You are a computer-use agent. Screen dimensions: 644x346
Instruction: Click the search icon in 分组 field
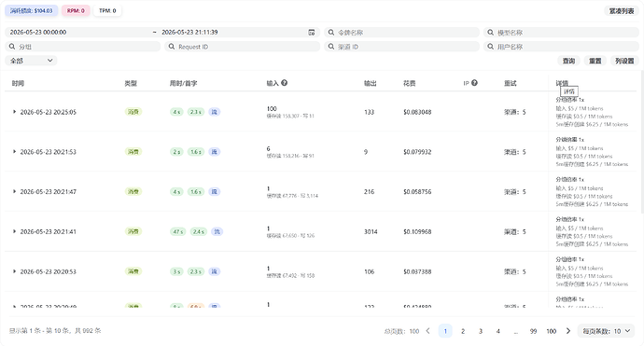point(12,47)
